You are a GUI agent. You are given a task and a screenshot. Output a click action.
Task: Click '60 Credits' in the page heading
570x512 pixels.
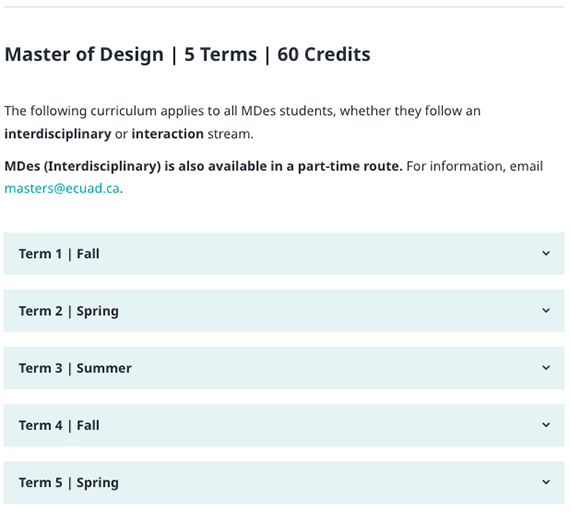[x=324, y=55]
